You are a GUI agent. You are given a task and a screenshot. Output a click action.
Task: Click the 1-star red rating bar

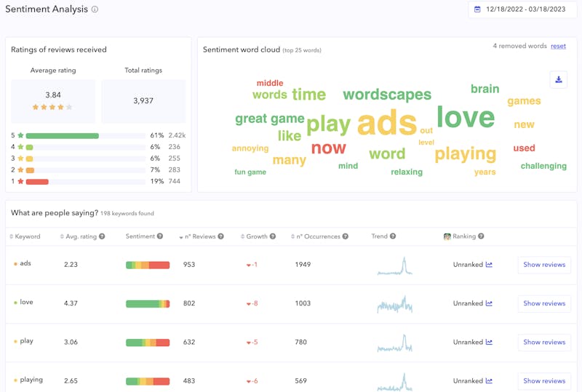coord(37,181)
